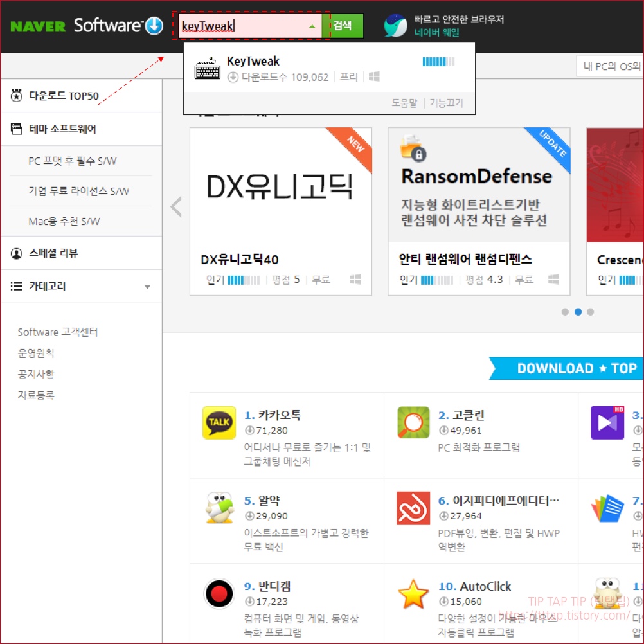Open 9. 반디캠 title
This screenshot has width=644, height=644.
(267, 587)
